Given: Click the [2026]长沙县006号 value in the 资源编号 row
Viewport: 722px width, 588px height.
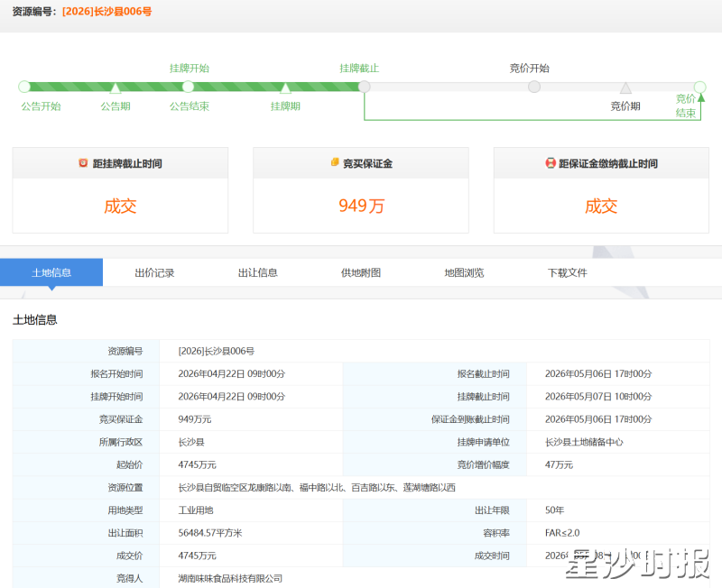Looking at the screenshot, I should (217, 351).
